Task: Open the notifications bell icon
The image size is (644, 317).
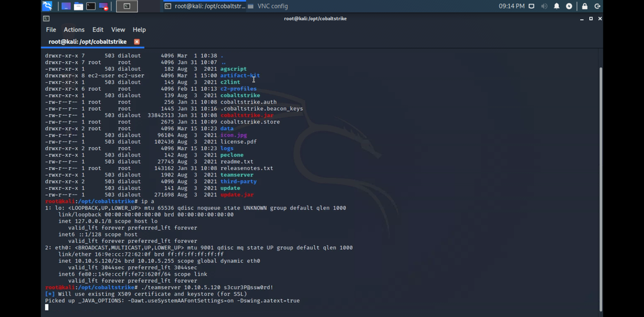Action: click(556, 6)
